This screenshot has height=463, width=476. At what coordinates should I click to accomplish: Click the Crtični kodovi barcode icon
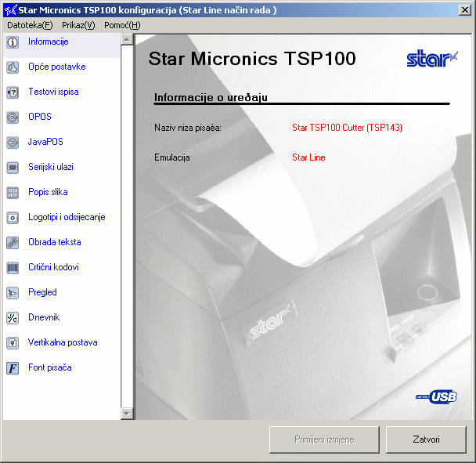click(13, 268)
